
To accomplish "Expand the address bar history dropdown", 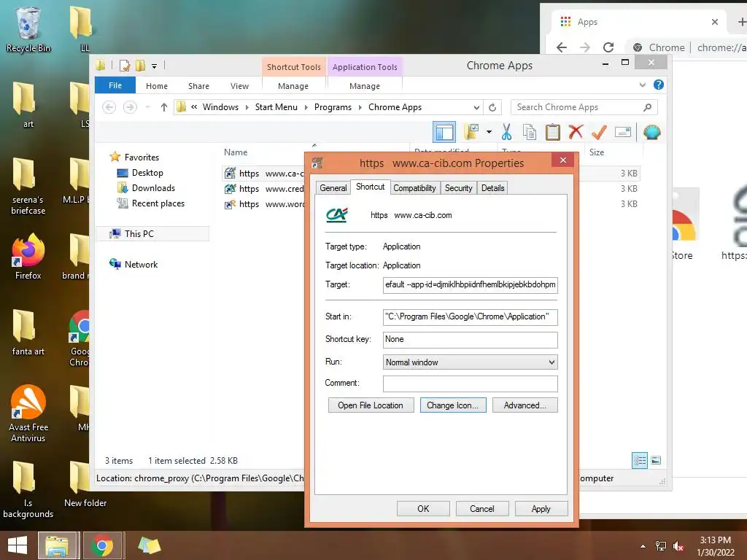I will point(476,107).
